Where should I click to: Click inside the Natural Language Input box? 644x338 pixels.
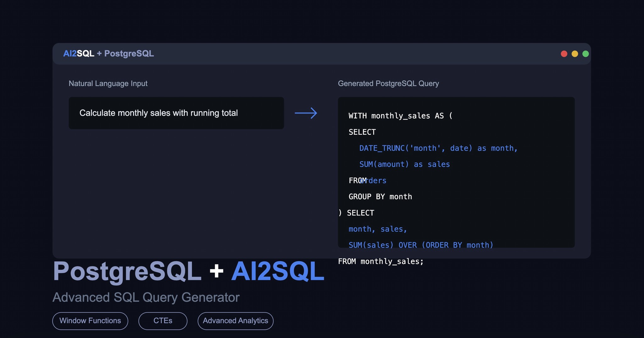click(176, 113)
